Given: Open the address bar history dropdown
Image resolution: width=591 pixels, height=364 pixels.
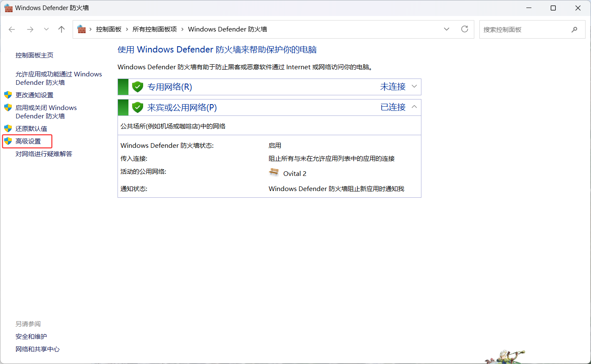Looking at the screenshot, I should click(x=446, y=29).
